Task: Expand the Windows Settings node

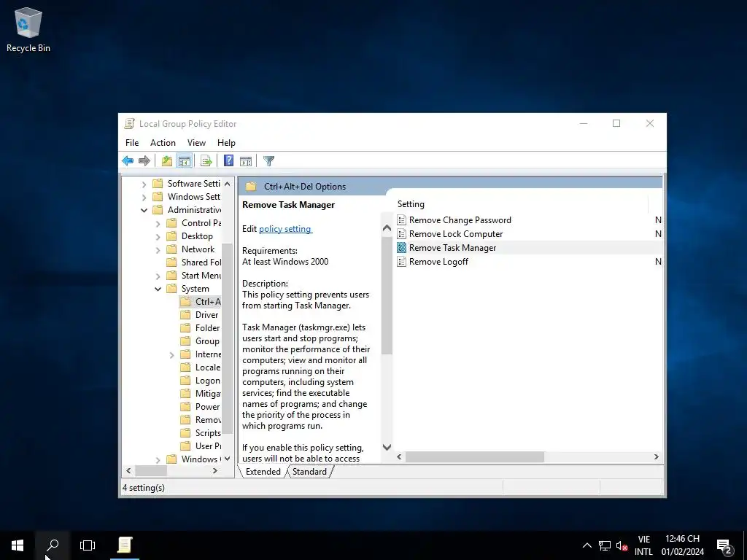Action: [144, 197]
